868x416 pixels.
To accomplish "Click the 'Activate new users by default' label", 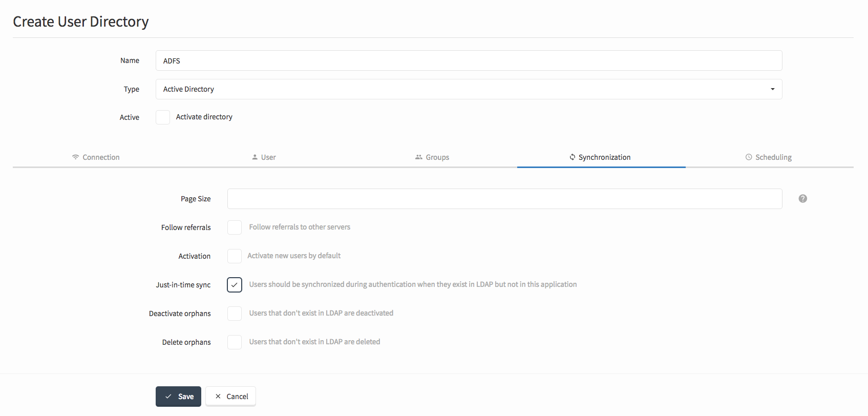I will tap(294, 256).
